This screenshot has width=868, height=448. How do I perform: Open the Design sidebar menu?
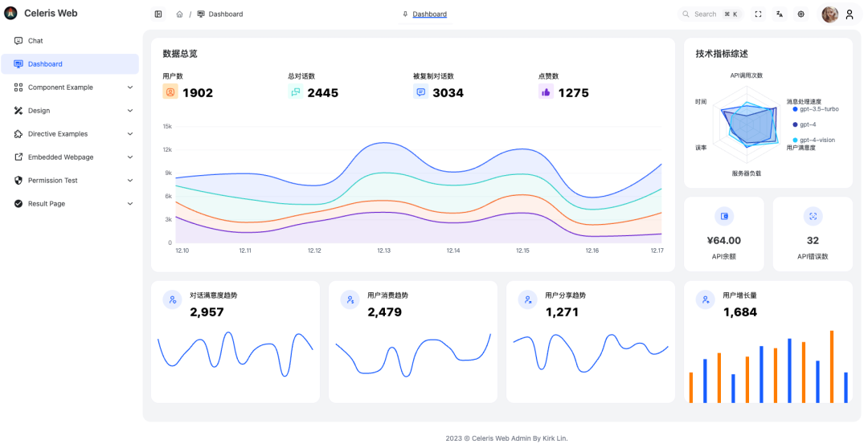70,111
